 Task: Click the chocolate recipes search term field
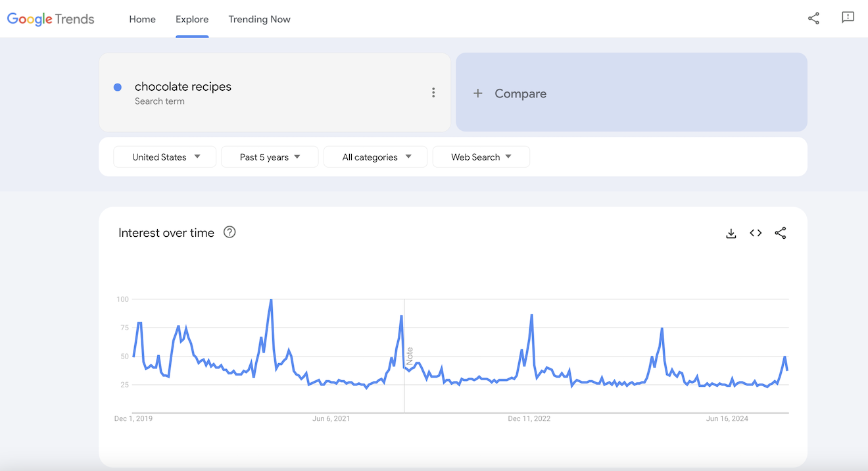tap(275, 92)
